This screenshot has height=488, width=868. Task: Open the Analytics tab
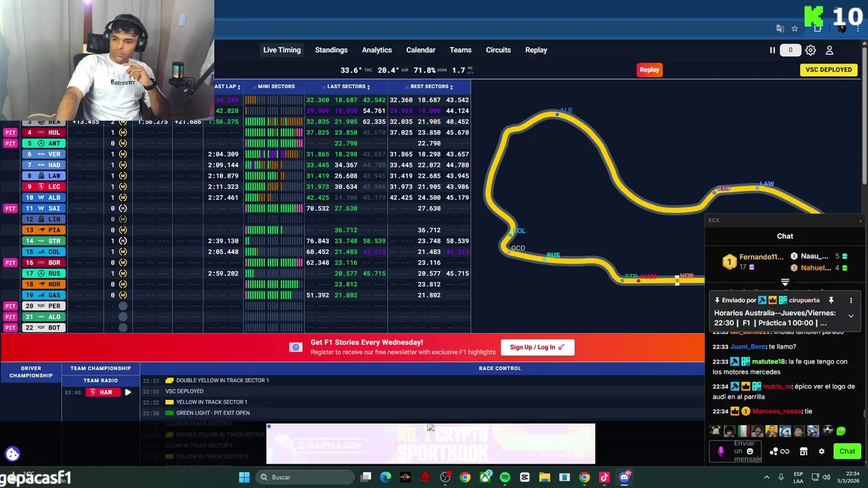pyautogui.click(x=376, y=50)
